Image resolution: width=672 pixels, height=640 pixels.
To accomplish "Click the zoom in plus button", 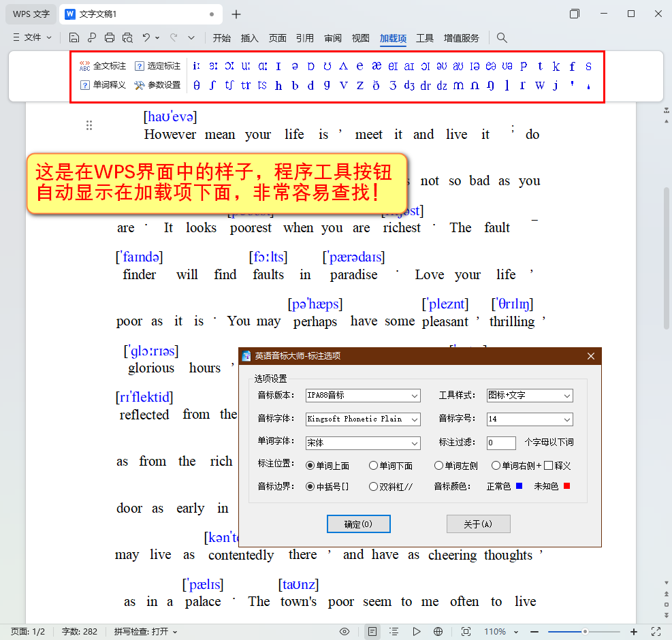I will [634, 631].
